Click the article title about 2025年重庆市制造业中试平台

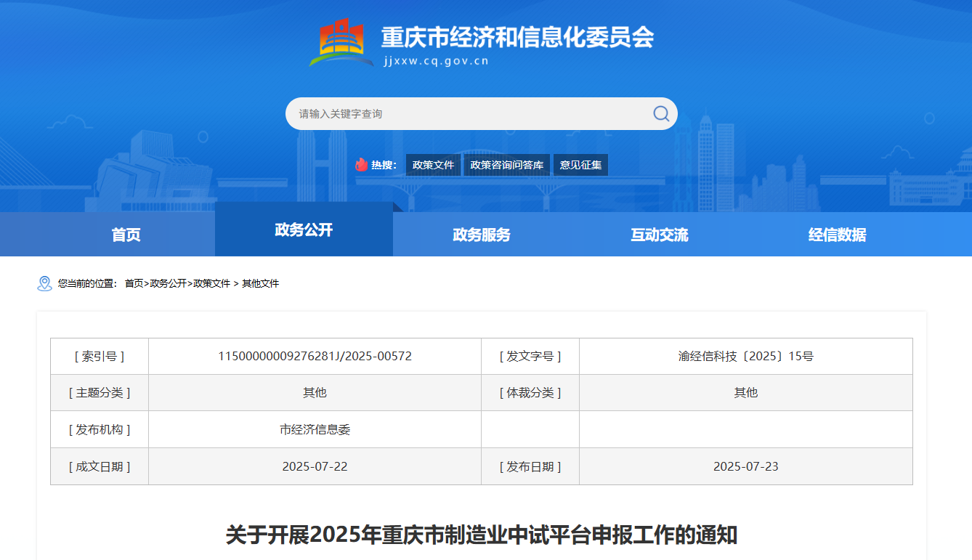click(x=482, y=535)
